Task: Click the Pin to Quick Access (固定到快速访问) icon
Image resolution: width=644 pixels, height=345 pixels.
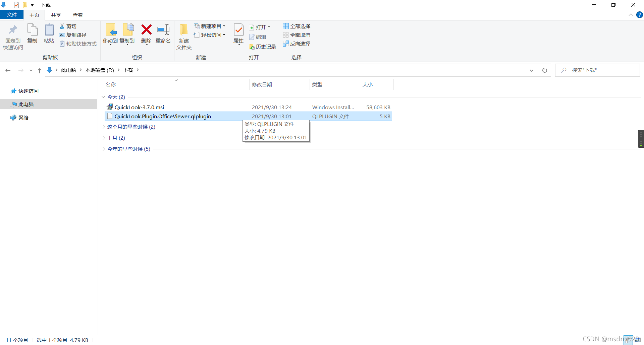Action: [x=13, y=30]
